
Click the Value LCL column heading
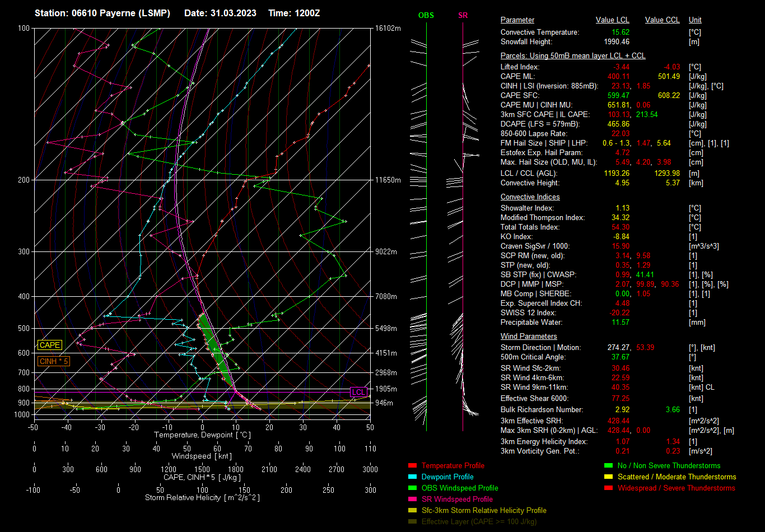613,20
